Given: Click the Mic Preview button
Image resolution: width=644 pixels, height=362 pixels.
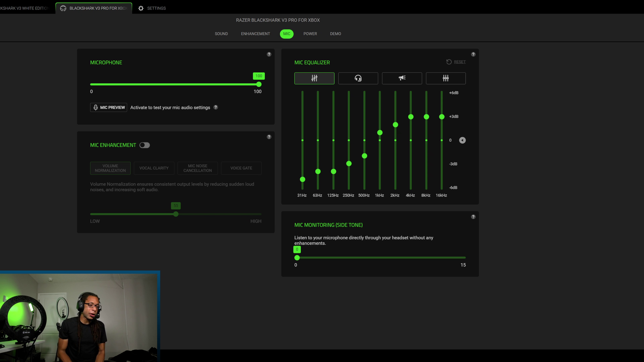Looking at the screenshot, I should point(109,107).
